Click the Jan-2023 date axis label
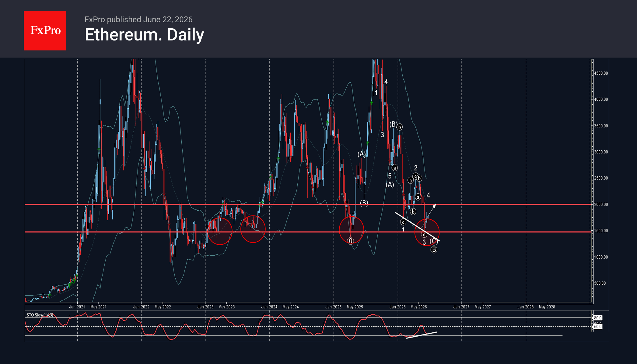 coord(205,307)
